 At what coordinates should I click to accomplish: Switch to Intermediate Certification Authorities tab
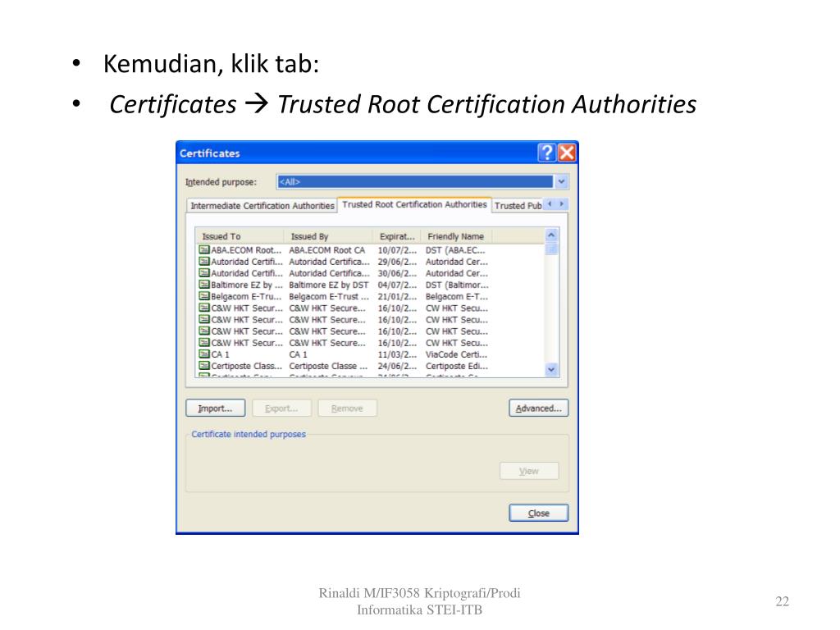(x=262, y=206)
